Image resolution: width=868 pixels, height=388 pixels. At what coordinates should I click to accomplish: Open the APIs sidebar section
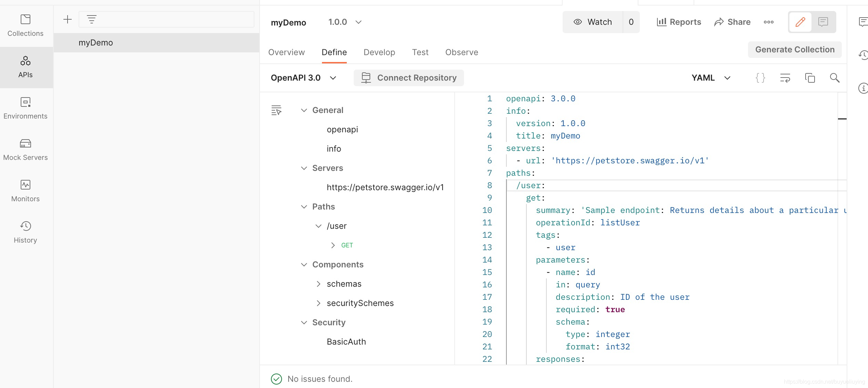pos(26,67)
